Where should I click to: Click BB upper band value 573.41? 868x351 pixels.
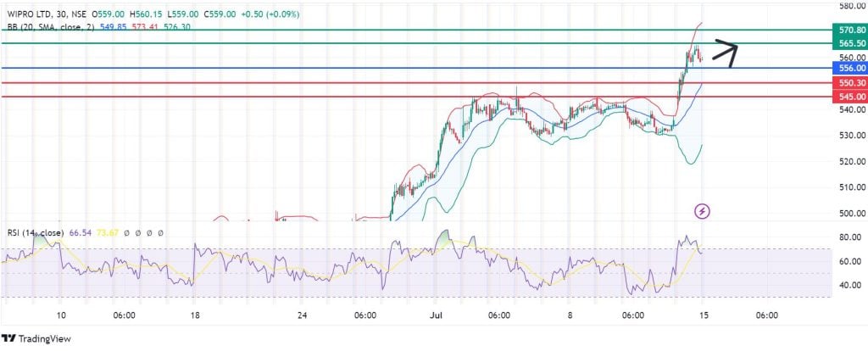coord(143,26)
